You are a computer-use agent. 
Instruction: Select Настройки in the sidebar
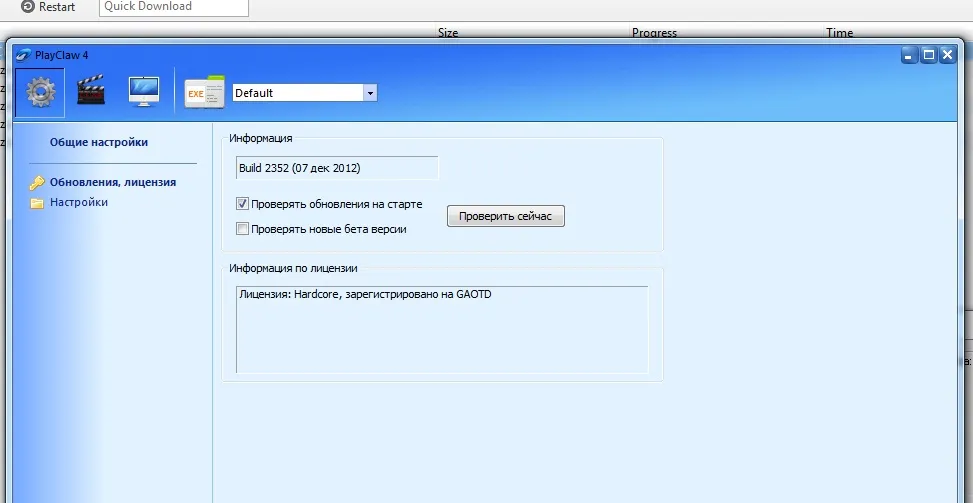pos(79,202)
